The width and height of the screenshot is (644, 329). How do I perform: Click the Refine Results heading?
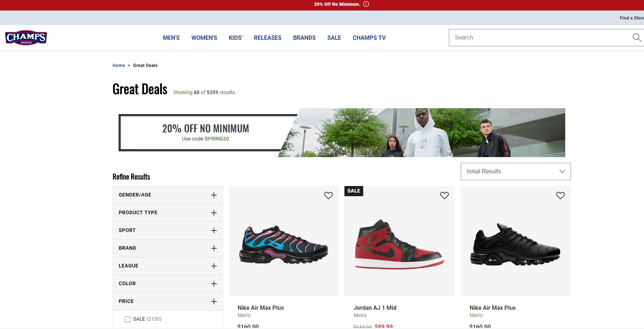click(x=131, y=177)
